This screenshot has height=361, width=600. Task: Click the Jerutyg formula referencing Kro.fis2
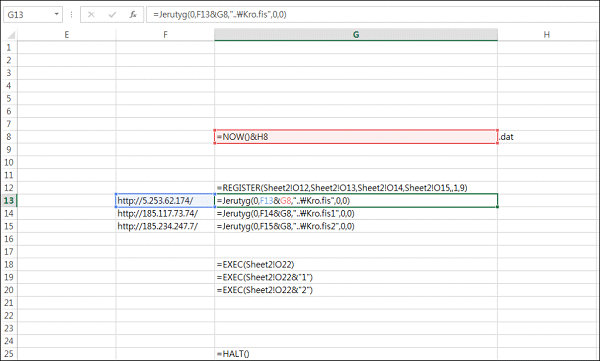tap(356, 226)
